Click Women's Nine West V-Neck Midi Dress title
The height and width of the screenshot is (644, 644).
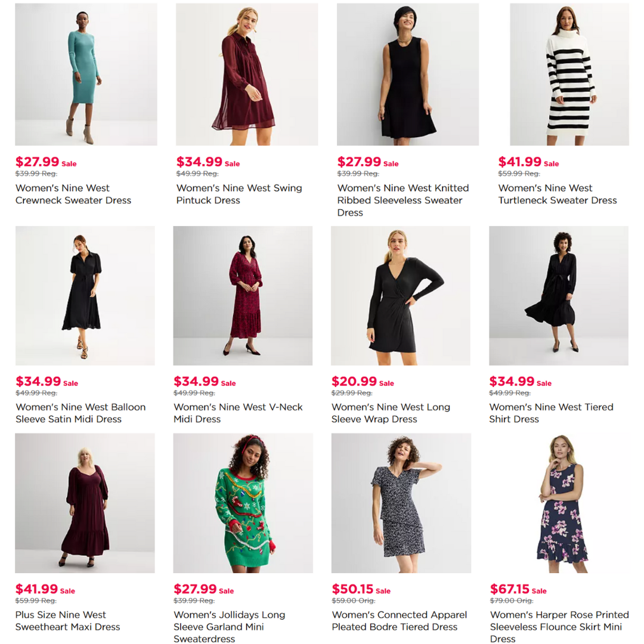point(238,413)
